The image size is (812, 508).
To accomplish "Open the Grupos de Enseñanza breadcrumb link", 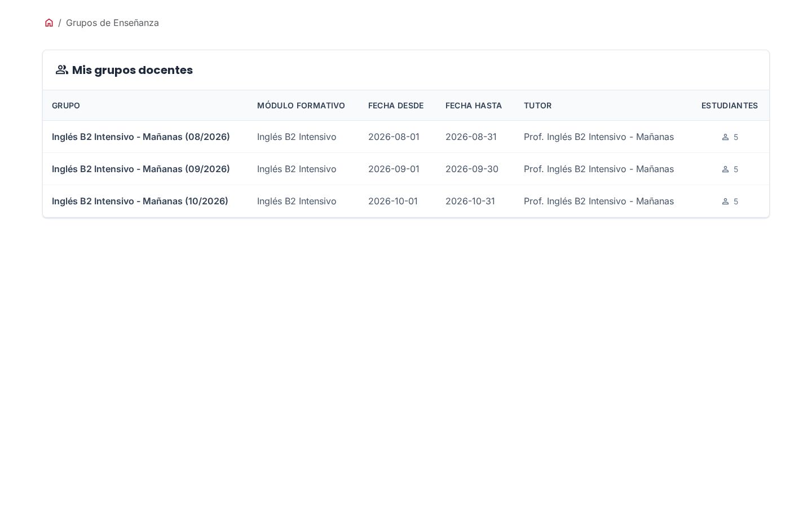I will click(x=112, y=23).
